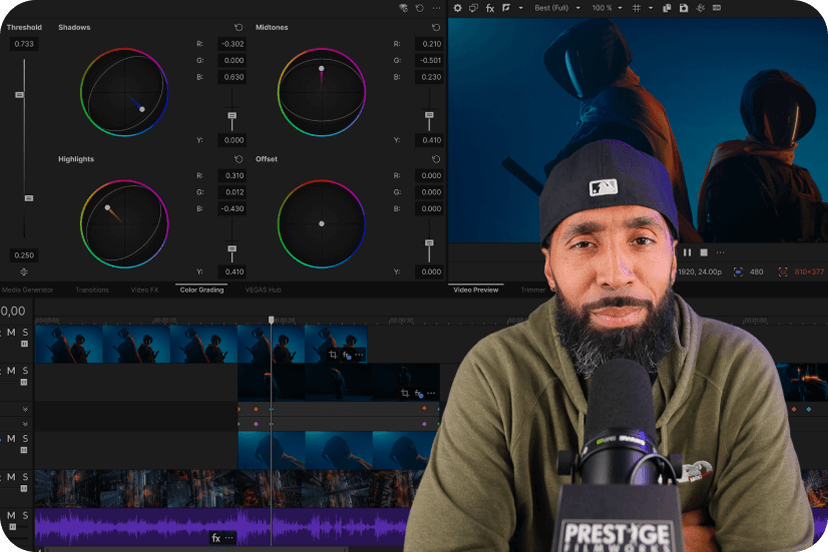Click the save snapshot icon in preview toolbar
The width and height of the screenshot is (828, 552).
pos(683,8)
